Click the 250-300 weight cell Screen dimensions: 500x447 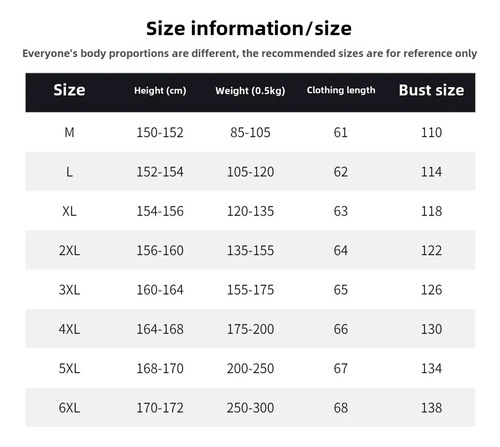tap(250, 408)
